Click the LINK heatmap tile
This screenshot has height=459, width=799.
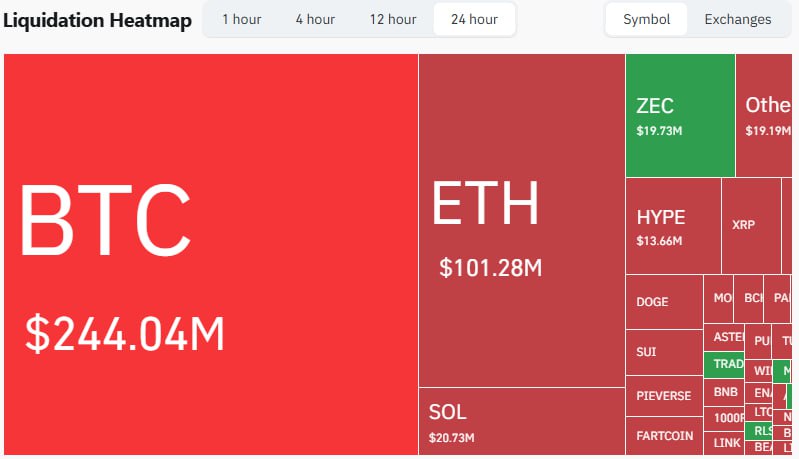(726, 442)
